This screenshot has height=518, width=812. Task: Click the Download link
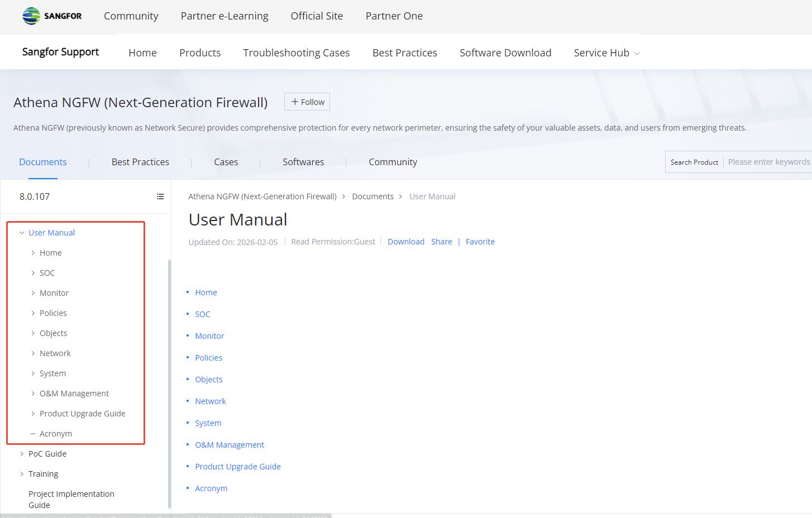(x=406, y=242)
